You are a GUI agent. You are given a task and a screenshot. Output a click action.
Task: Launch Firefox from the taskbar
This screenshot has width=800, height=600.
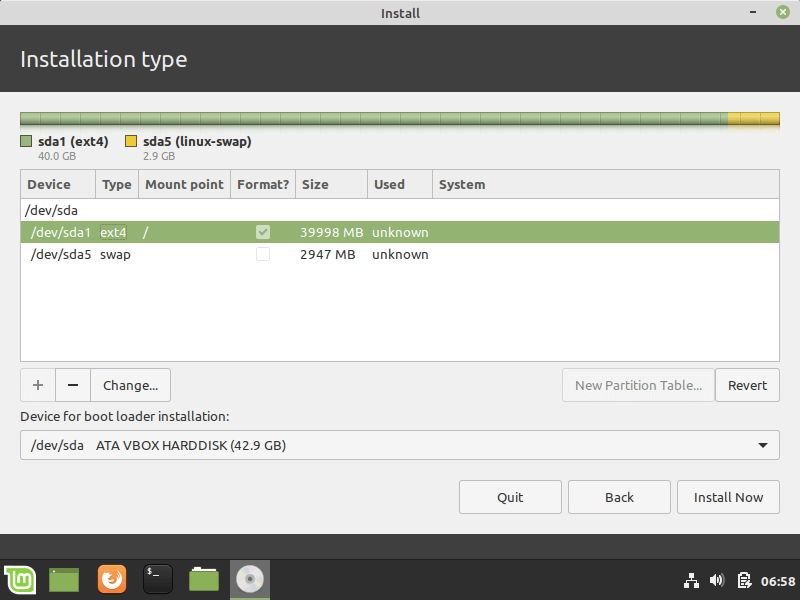point(111,580)
